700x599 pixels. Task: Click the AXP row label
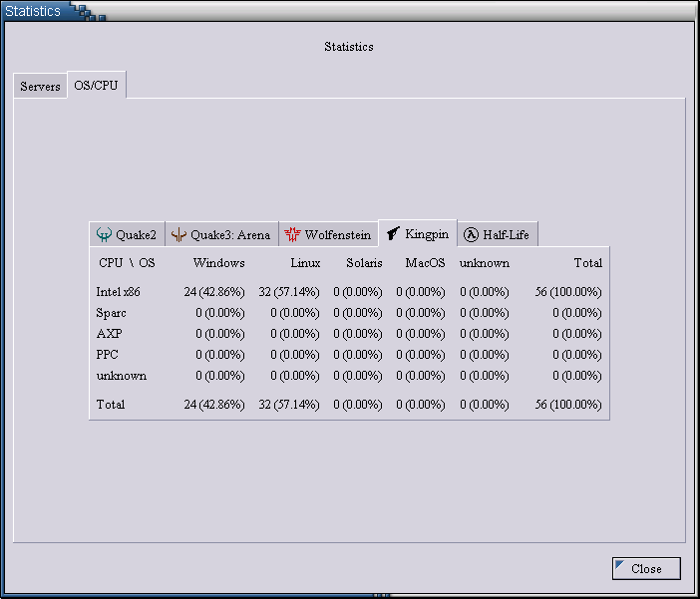(110, 334)
